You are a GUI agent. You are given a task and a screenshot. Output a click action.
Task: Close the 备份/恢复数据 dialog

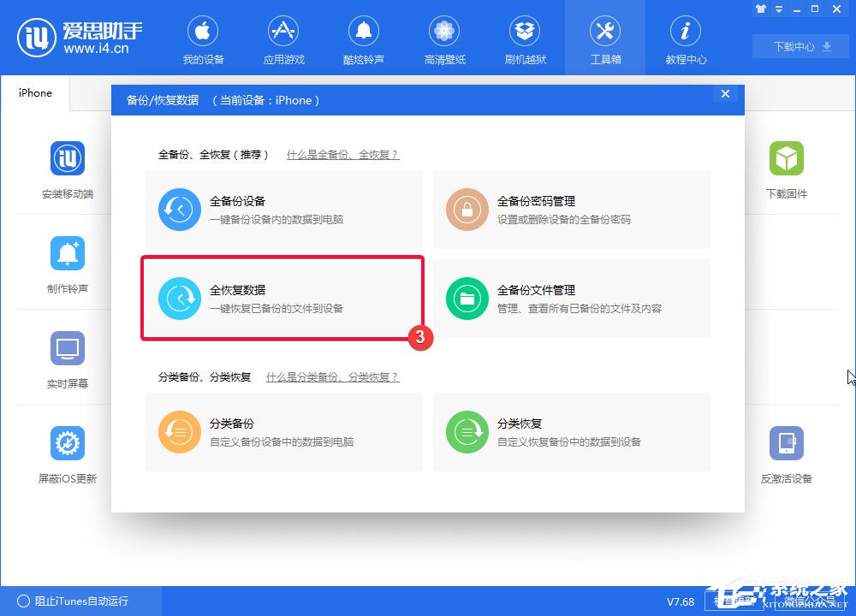coord(725,94)
